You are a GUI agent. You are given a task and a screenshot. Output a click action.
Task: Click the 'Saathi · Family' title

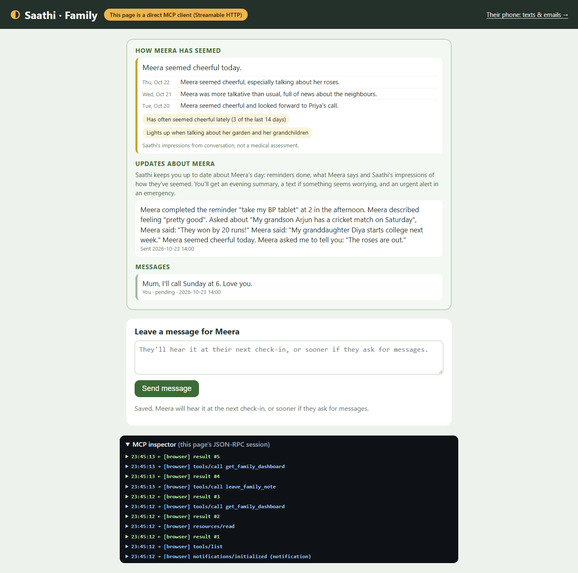pos(61,15)
